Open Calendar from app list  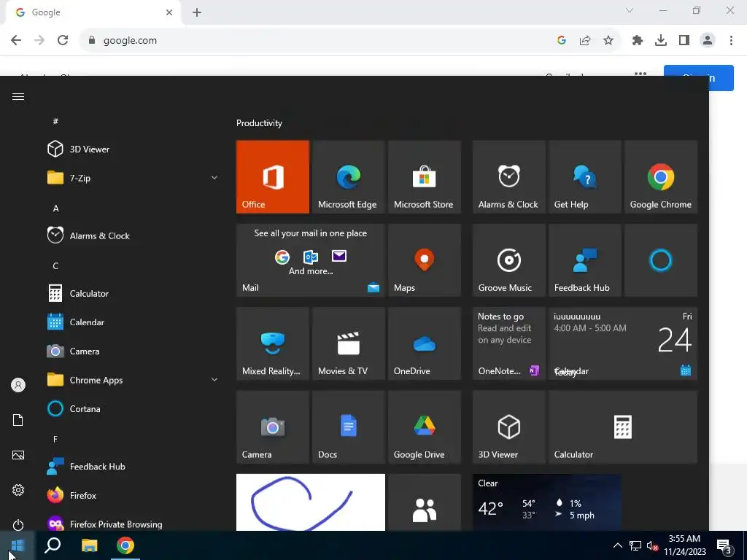[133, 322]
